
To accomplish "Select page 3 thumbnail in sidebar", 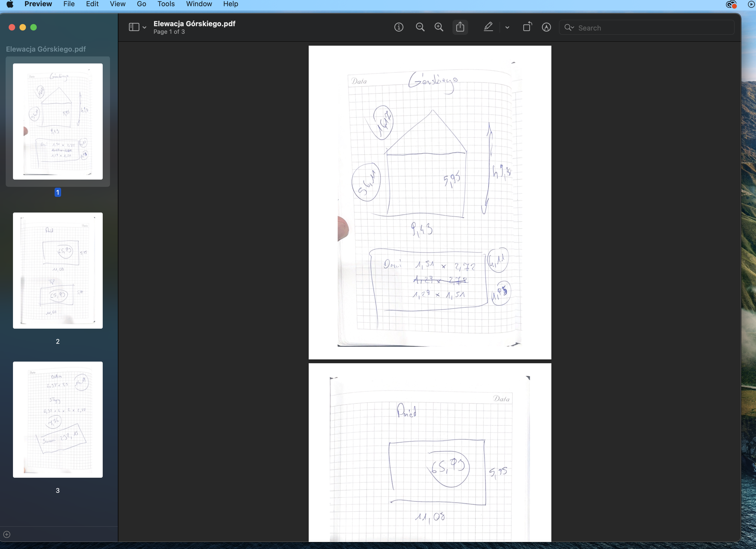I will click(58, 419).
